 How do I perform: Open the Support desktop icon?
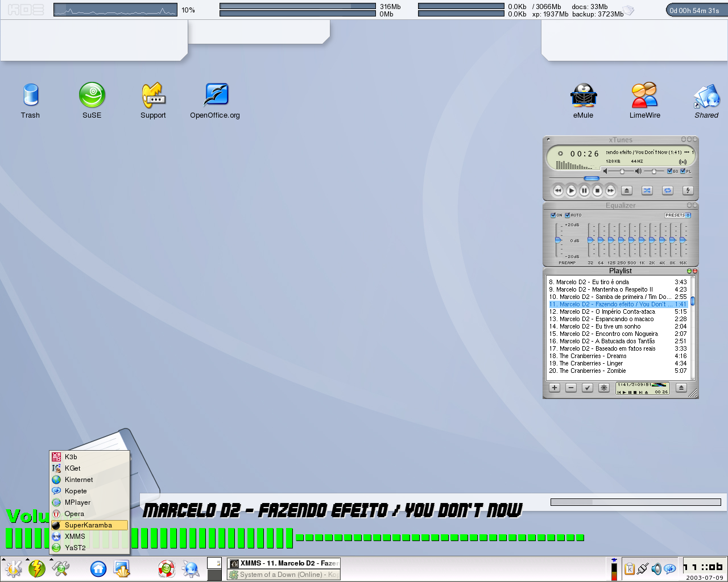click(x=153, y=101)
